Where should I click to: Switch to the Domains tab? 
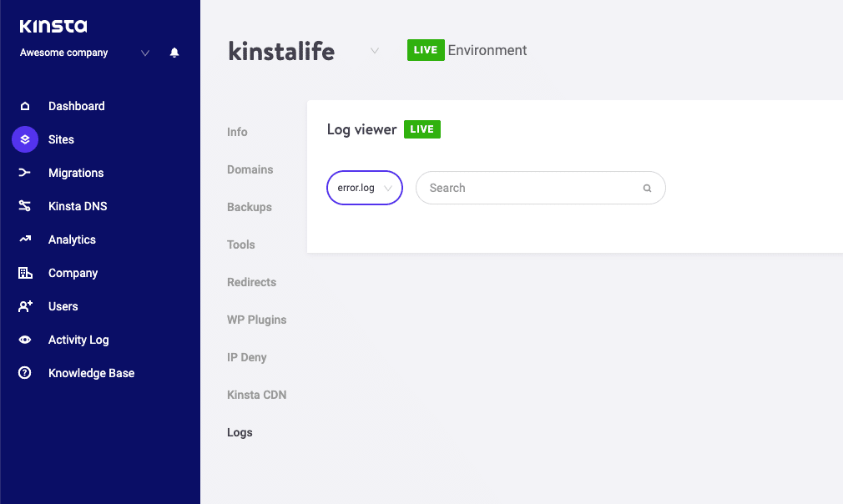coord(250,169)
